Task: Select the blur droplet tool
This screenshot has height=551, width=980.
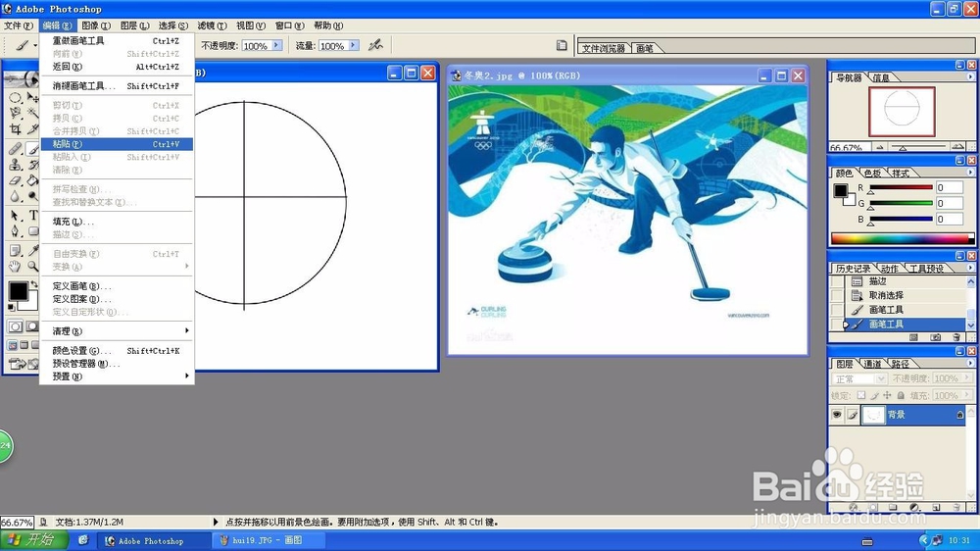Action: coord(15,196)
